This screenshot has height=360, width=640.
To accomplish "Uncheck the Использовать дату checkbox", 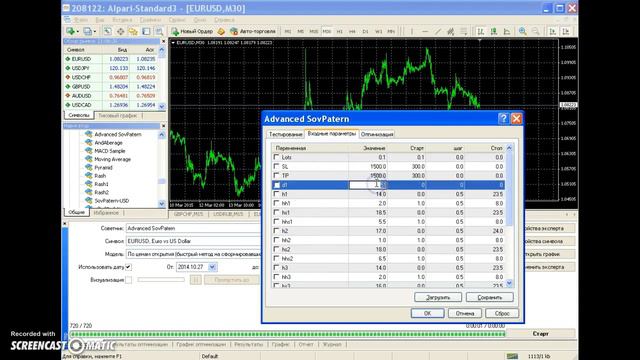I will click(x=128, y=267).
